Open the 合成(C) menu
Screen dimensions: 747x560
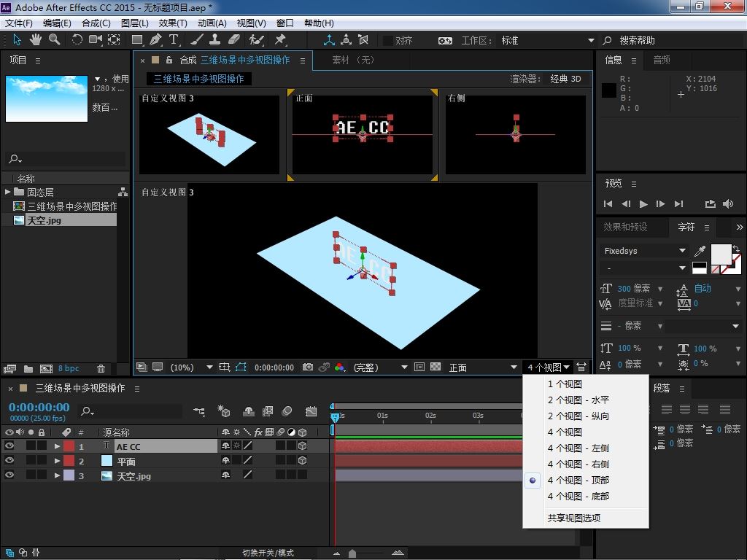(x=96, y=23)
